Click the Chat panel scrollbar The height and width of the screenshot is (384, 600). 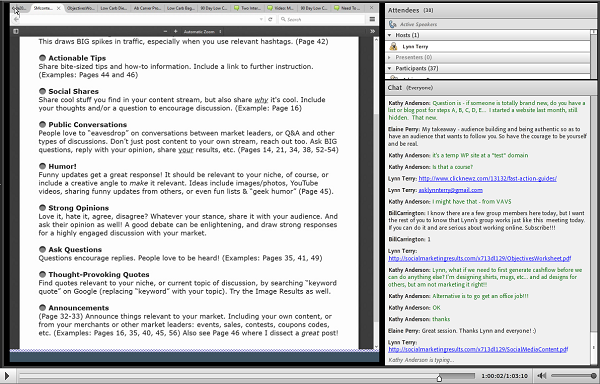pyautogui.click(x=593, y=229)
